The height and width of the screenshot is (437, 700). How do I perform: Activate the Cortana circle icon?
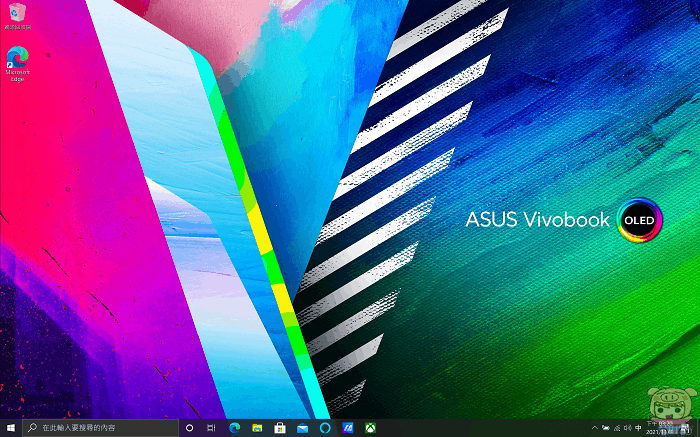pyautogui.click(x=189, y=428)
